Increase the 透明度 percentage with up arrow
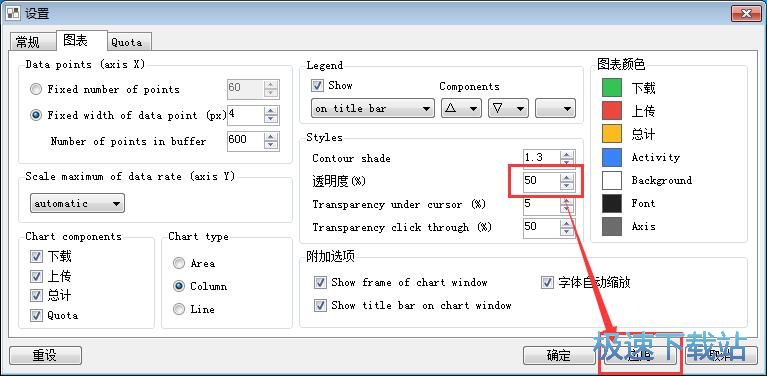 pos(566,177)
